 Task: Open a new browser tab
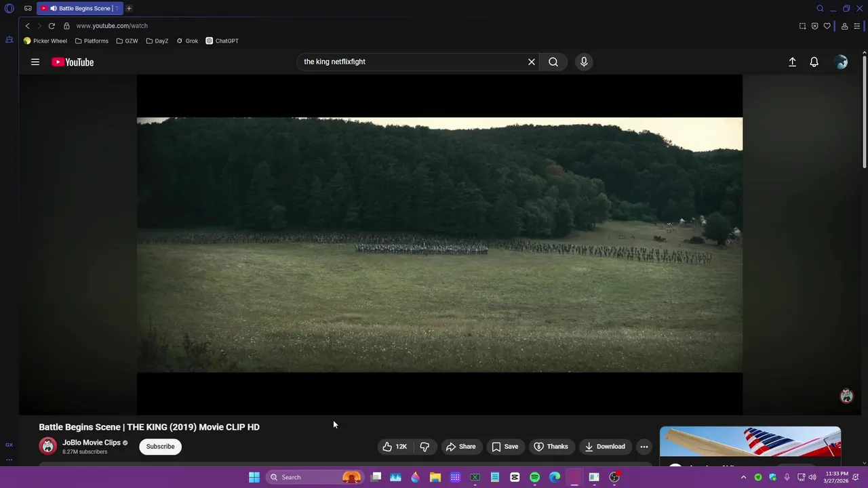tap(129, 8)
